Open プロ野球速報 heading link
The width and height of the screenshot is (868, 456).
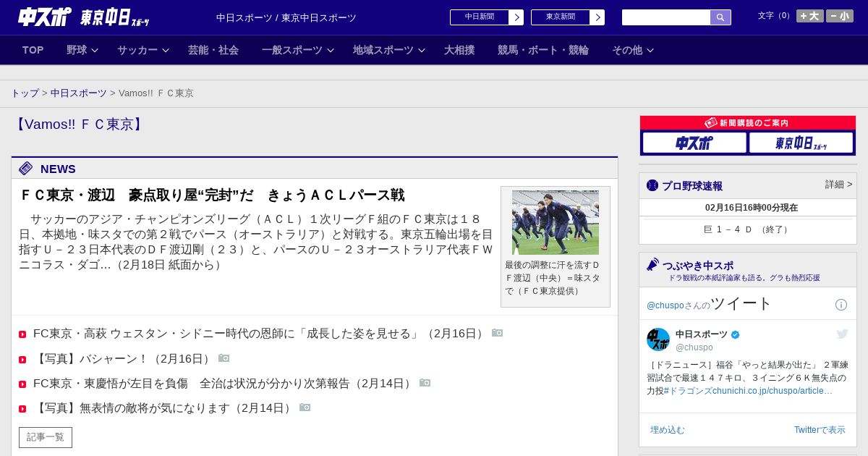(x=692, y=186)
